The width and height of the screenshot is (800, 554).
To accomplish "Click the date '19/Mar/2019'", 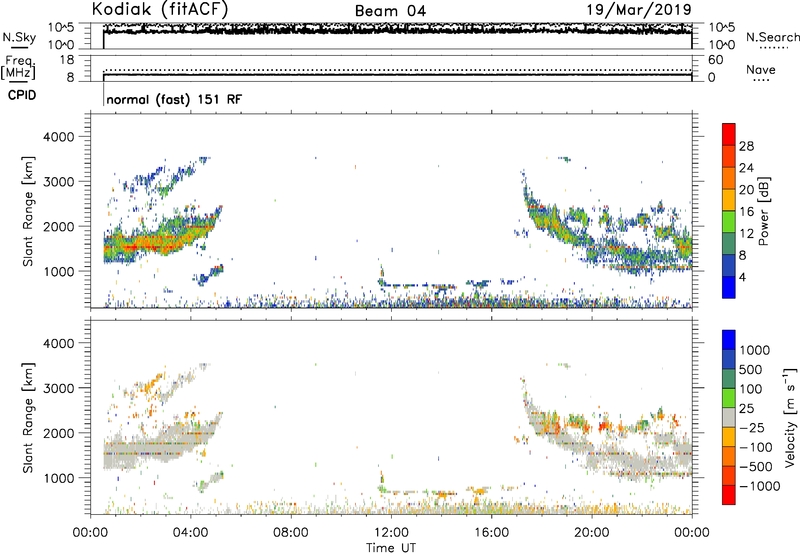I will point(639,9).
